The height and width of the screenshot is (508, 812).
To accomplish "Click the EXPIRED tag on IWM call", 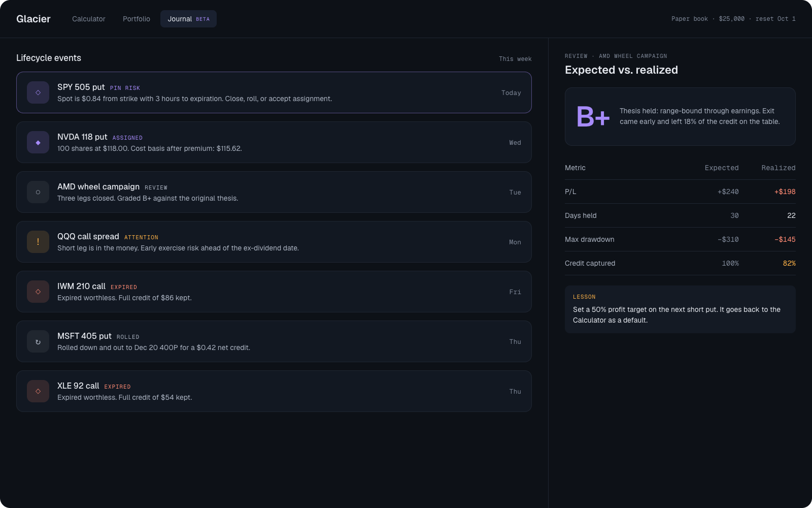I will point(124,287).
